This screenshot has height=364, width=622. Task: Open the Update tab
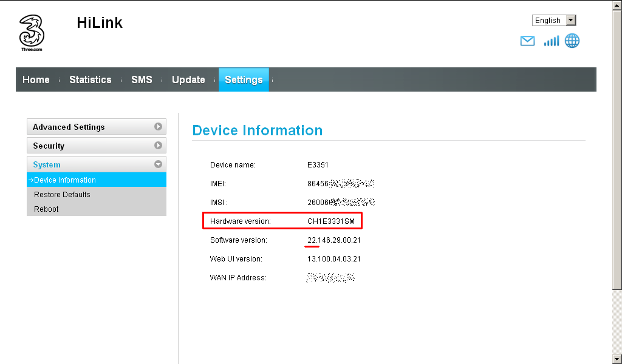[188, 79]
